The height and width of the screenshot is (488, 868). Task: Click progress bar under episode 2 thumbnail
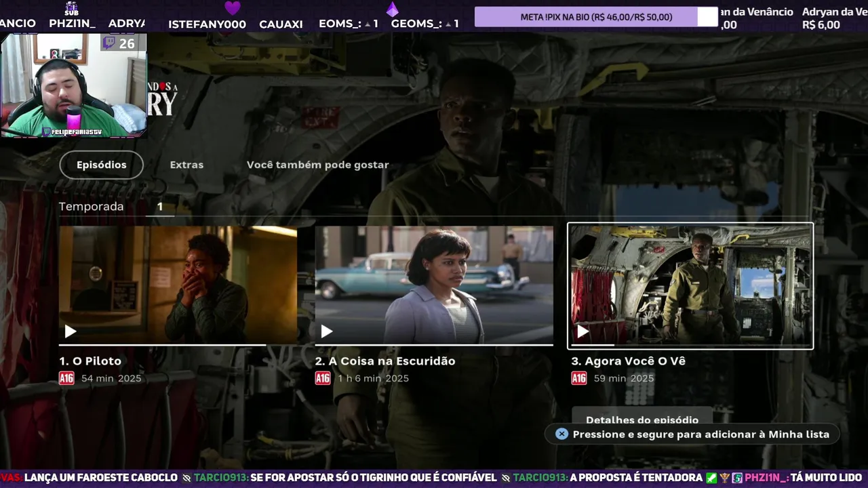point(434,345)
